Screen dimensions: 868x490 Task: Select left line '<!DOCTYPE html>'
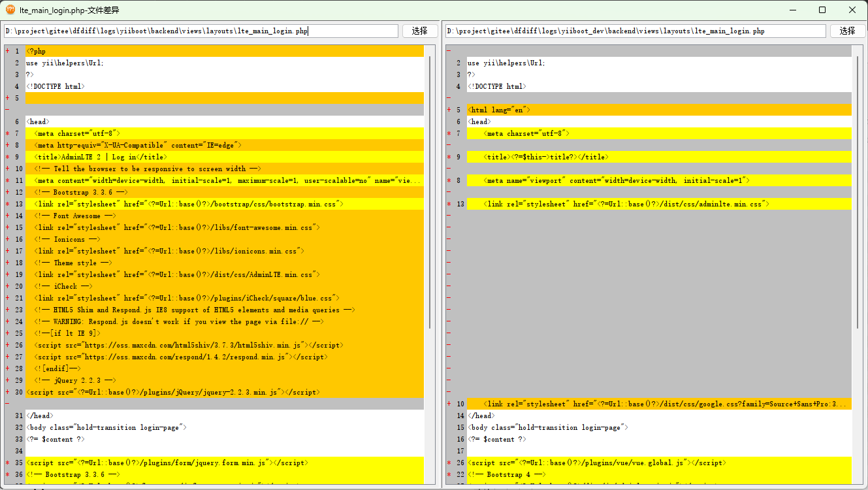pyautogui.click(x=225, y=86)
